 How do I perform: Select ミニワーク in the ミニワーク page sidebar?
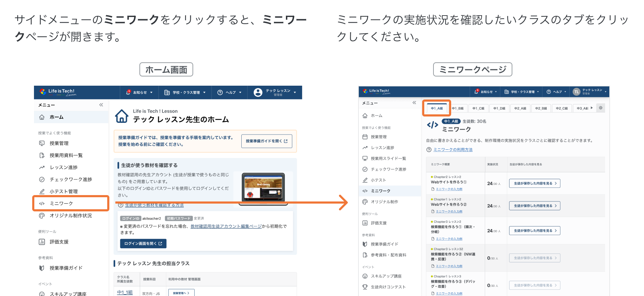(390, 191)
